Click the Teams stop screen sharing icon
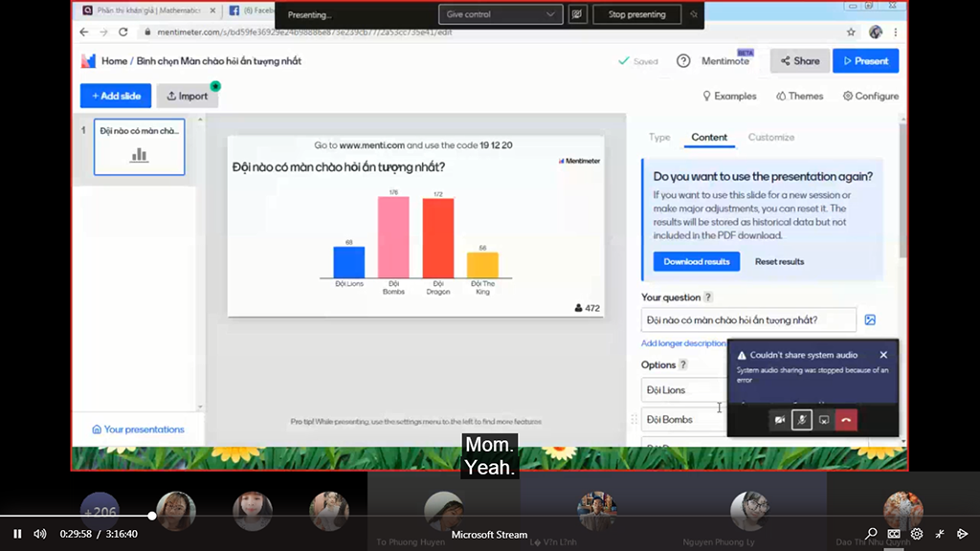 824,420
